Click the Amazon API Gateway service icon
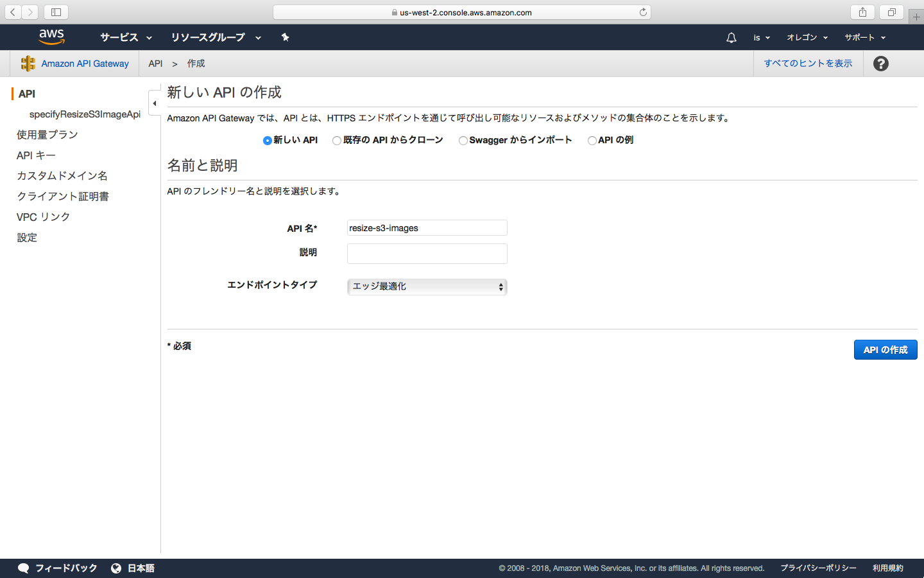 point(28,64)
